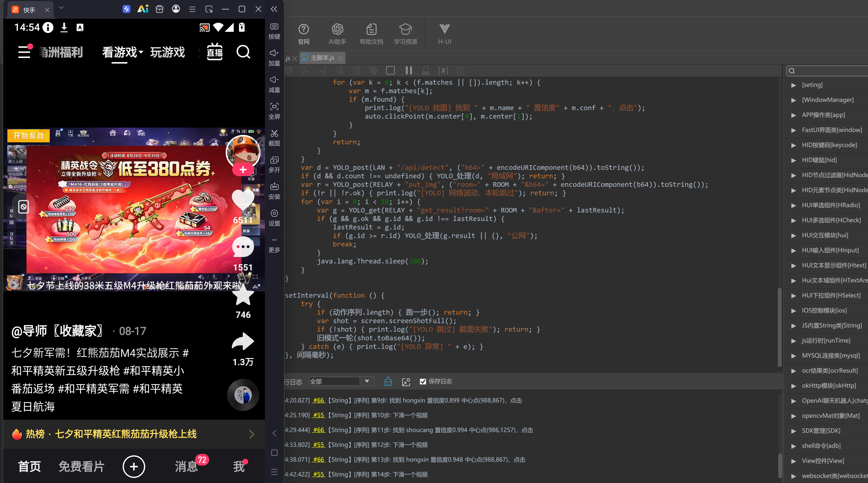The height and width of the screenshot is (483, 868).
Task: Open the 按键 keyboard mapping tool
Action: click(x=274, y=31)
